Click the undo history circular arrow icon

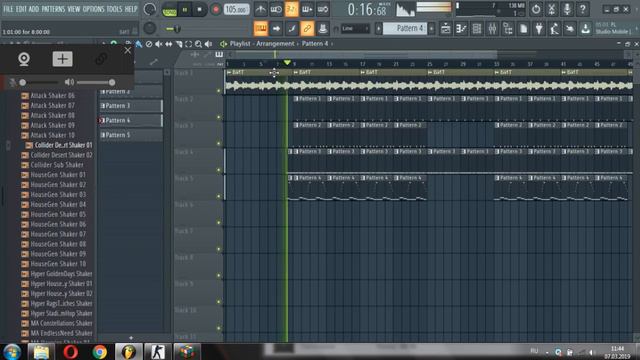coord(536,9)
